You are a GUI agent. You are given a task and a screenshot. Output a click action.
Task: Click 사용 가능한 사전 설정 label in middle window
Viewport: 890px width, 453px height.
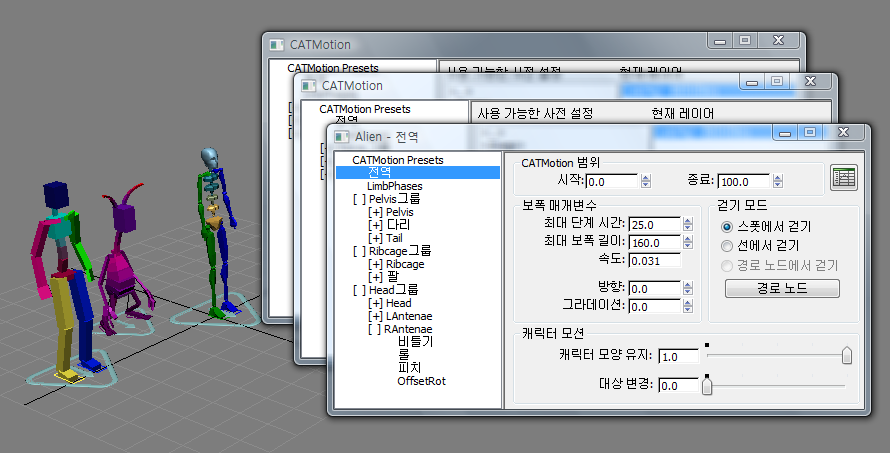tap(535, 114)
